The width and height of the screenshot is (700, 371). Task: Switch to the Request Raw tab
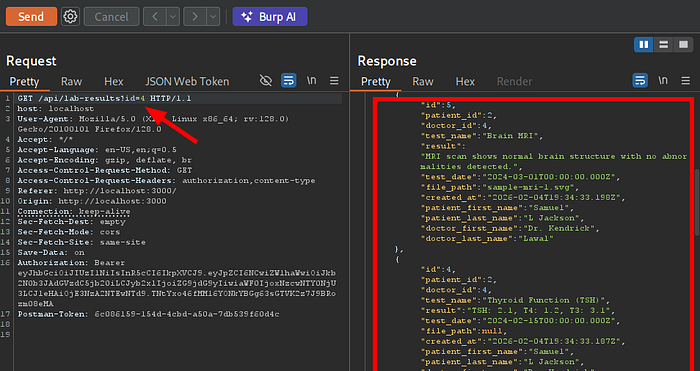click(x=71, y=81)
